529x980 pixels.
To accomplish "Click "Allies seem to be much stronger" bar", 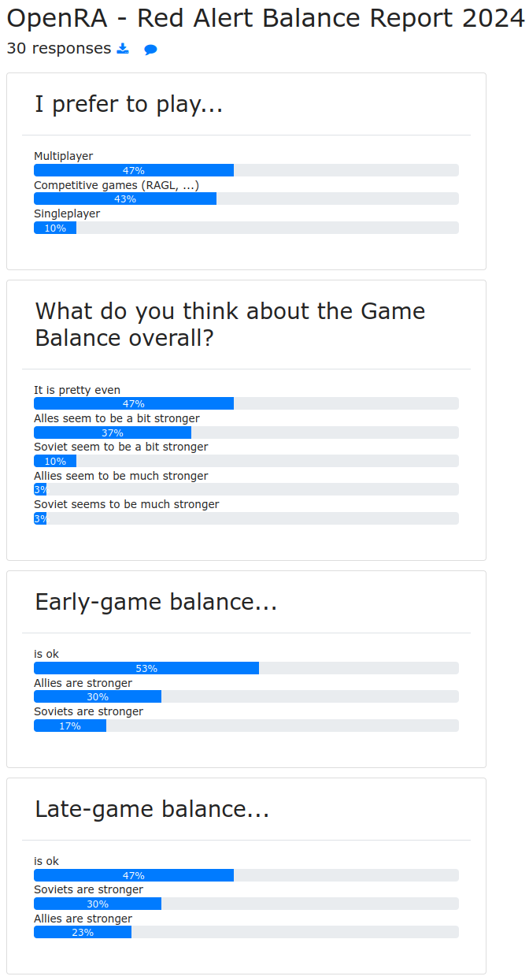I will (40, 489).
